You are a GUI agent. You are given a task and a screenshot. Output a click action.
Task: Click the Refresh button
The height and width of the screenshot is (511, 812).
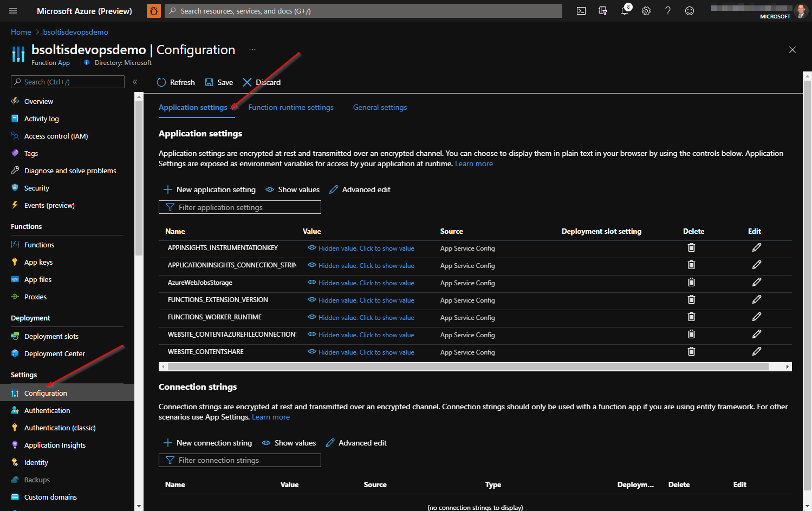coord(176,82)
